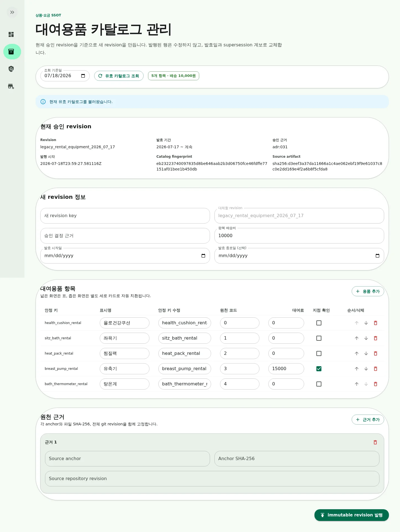The width and height of the screenshot is (400, 532).
Task: Click the info icon in the blue alert
Action: (x=43, y=102)
